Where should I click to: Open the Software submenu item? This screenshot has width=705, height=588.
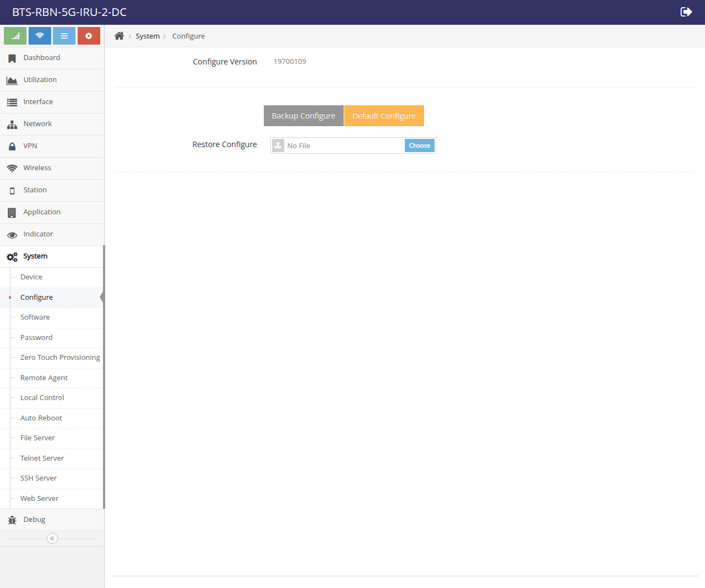point(52,317)
